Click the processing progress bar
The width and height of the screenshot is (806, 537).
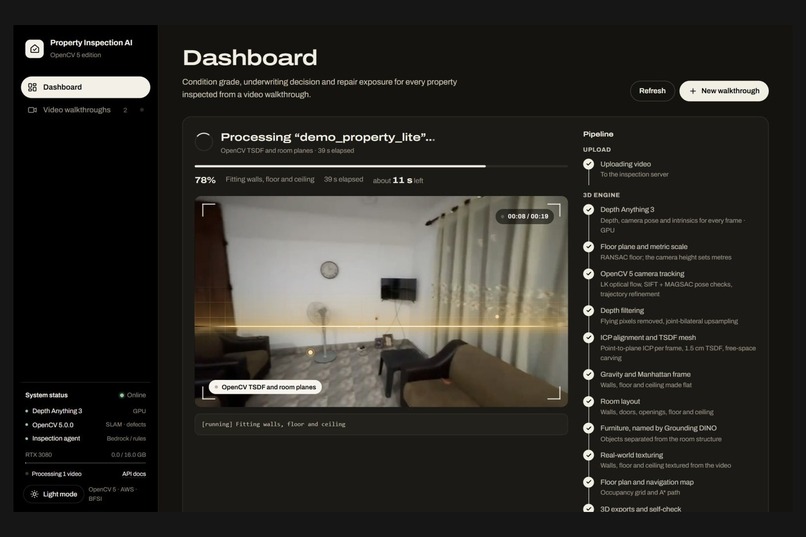381,166
